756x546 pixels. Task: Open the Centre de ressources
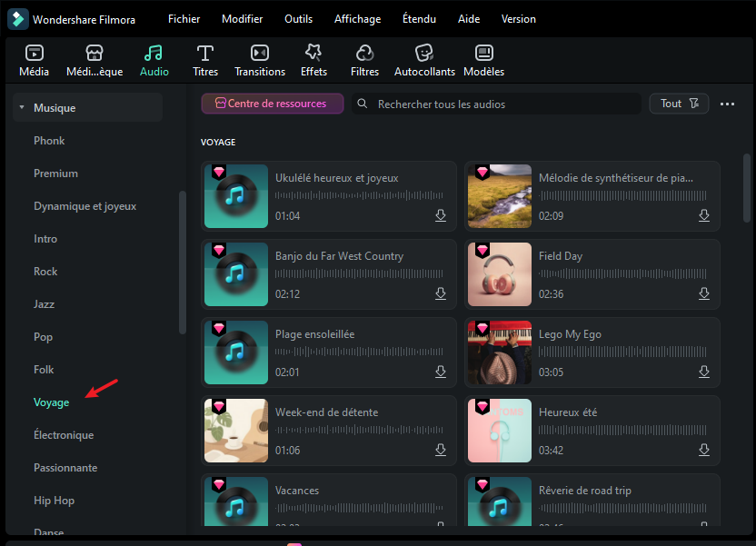pos(272,104)
